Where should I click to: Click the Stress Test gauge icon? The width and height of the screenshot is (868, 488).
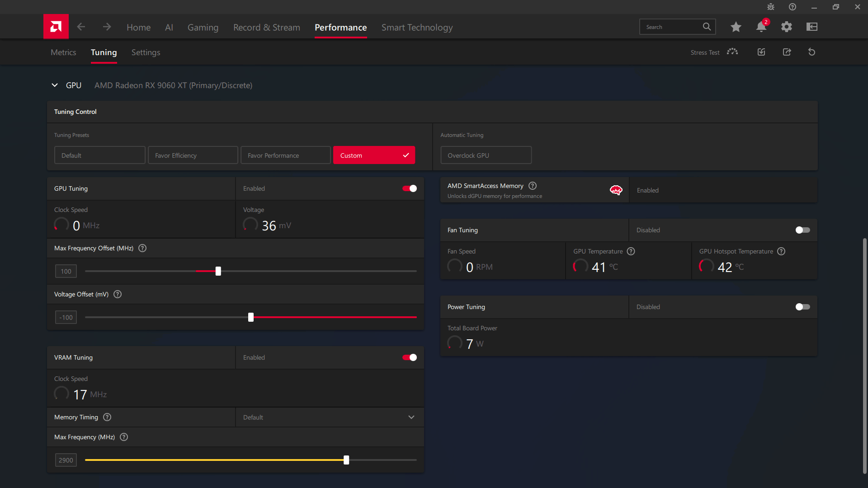click(x=732, y=52)
